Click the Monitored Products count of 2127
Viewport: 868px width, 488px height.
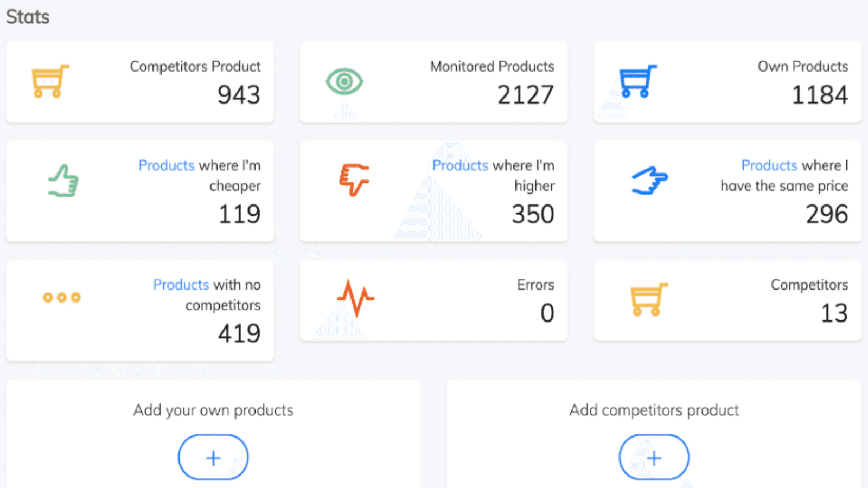click(524, 95)
